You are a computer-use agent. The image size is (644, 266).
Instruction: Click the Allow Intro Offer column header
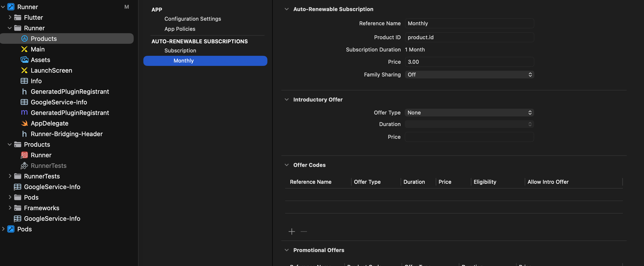point(548,182)
